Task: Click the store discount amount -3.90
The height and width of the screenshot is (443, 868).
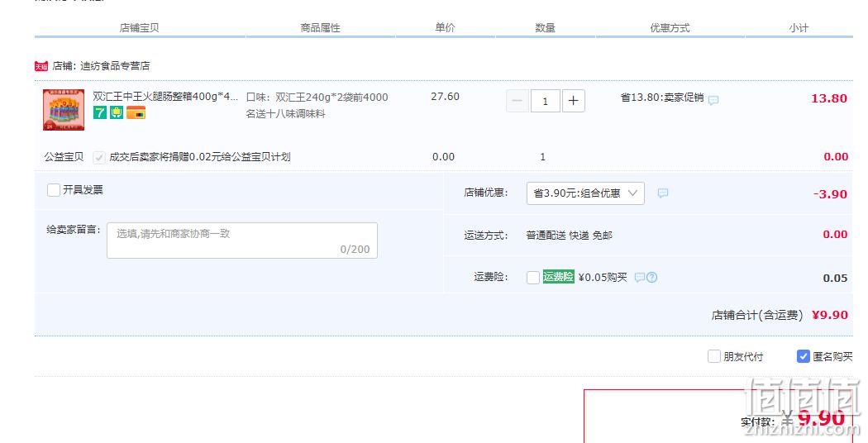Action: pos(830,194)
